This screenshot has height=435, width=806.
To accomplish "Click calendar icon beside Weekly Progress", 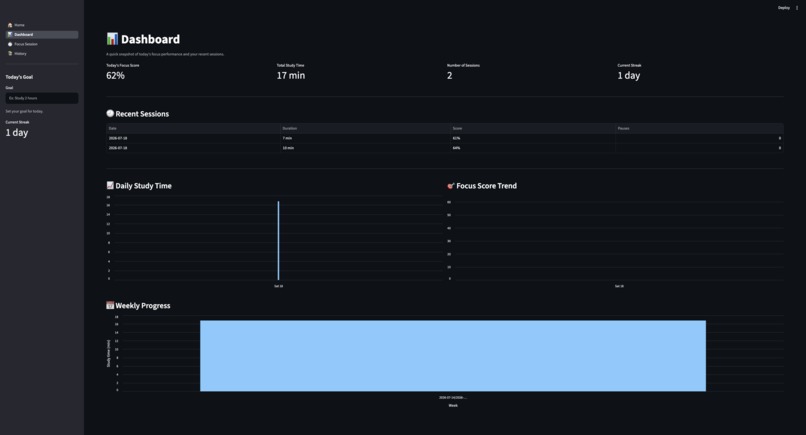I will point(110,305).
